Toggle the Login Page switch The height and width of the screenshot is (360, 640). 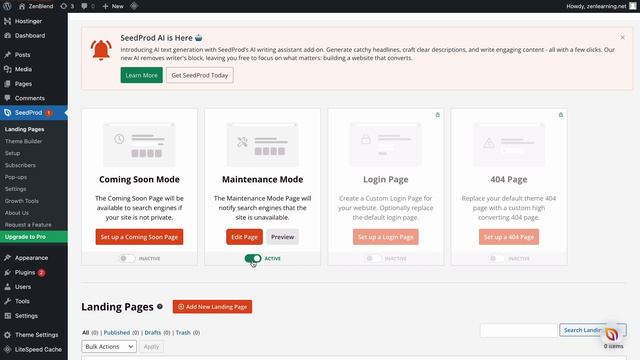[x=373, y=258]
